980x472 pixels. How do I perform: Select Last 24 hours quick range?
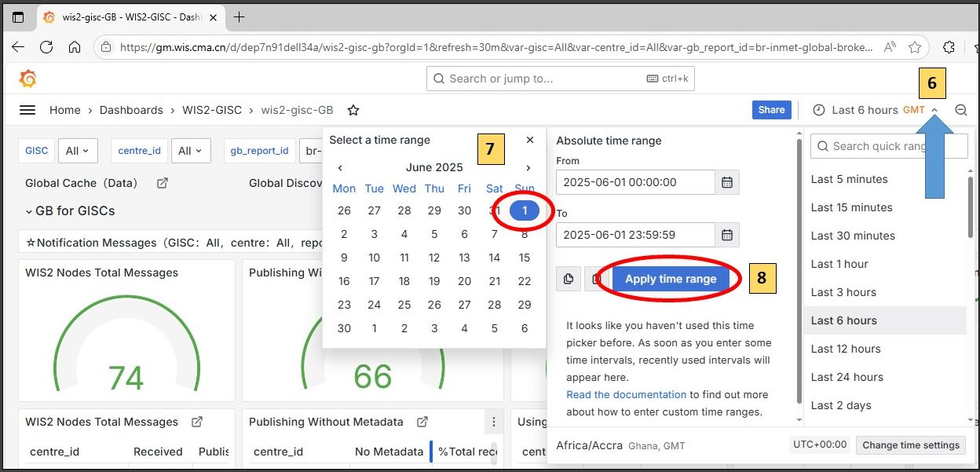[847, 377]
